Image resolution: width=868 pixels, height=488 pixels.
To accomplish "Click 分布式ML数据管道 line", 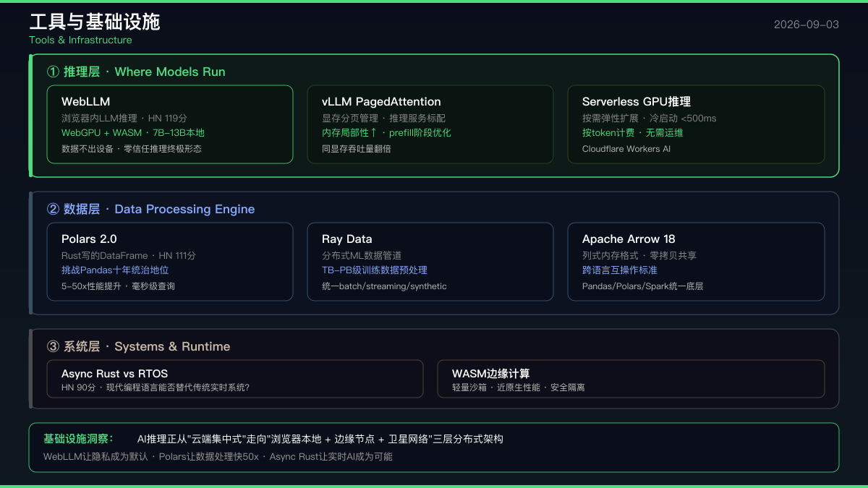I will coord(362,255).
